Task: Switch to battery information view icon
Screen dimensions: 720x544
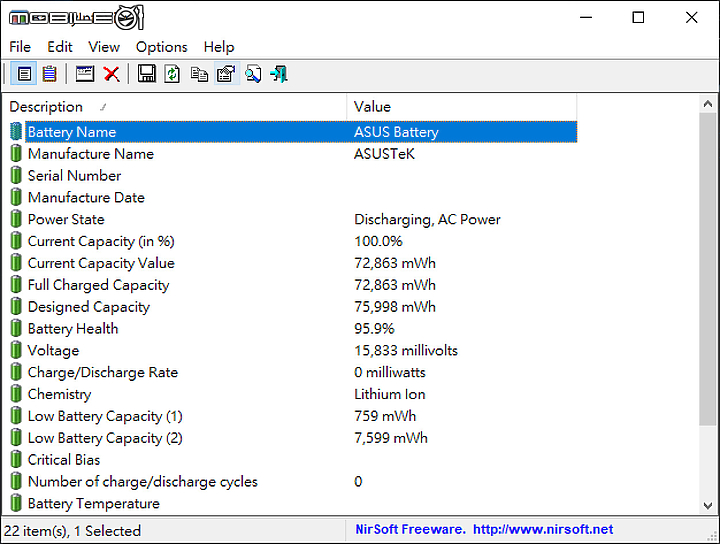Action: (24, 74)
